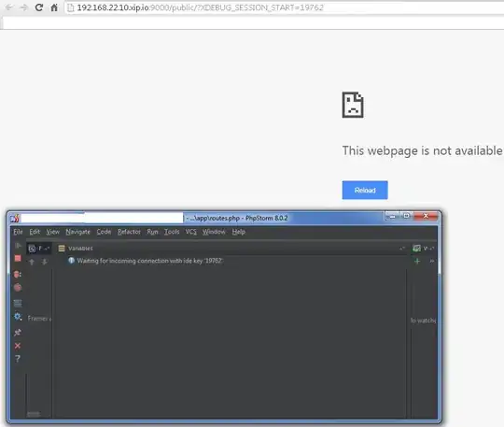Open PhpStorm Navigate menu

click(x=77, y=232)
